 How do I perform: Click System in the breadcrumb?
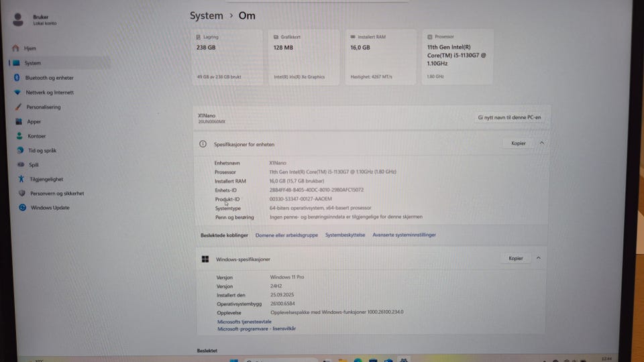click(206, 15)
